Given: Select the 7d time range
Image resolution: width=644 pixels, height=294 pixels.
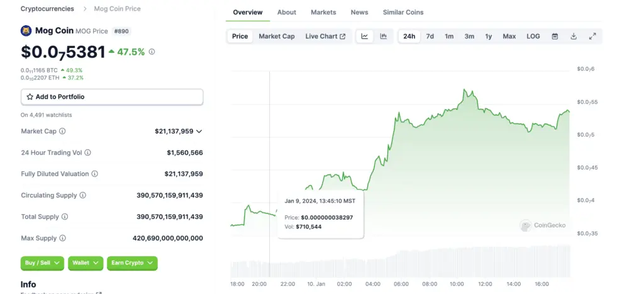Looking at the screenshot, I should [x=430, y=36].
